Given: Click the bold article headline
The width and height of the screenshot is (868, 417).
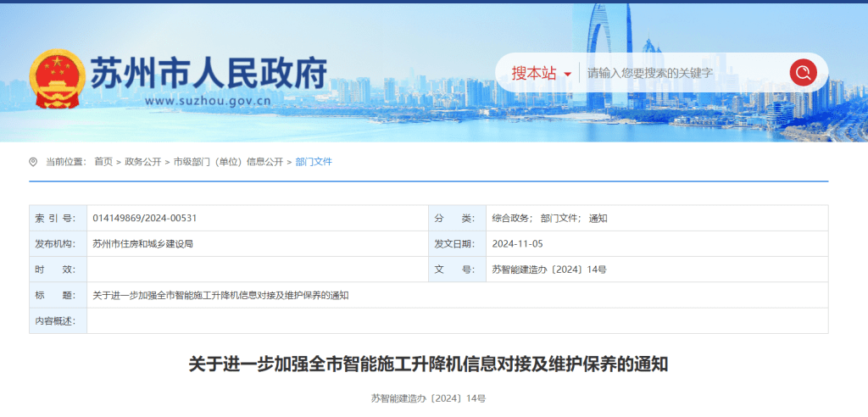Looking at the screenshot, I should pyautogui.click(x=428, y=364).
